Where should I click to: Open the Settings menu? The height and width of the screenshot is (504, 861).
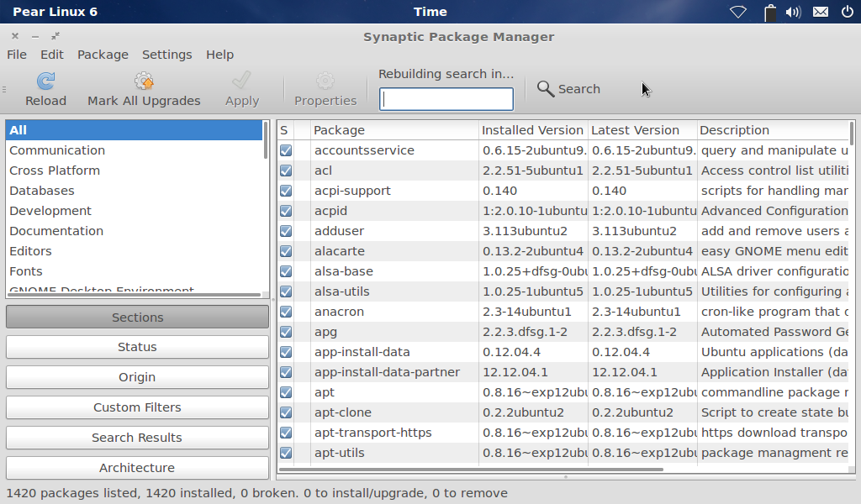(167, 55)
